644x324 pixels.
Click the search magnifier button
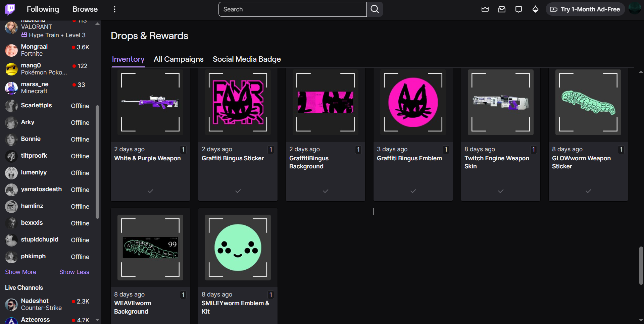tap(375, 9)
